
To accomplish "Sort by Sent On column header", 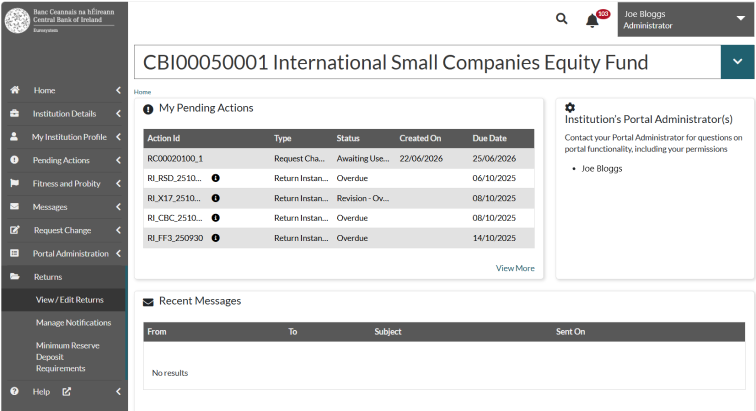I will [570, 331].
